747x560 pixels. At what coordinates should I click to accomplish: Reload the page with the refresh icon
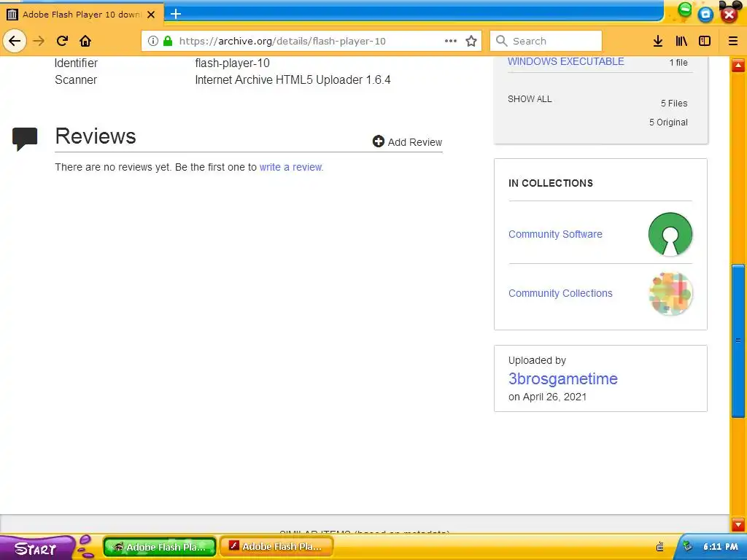click(x=62, y=41)
